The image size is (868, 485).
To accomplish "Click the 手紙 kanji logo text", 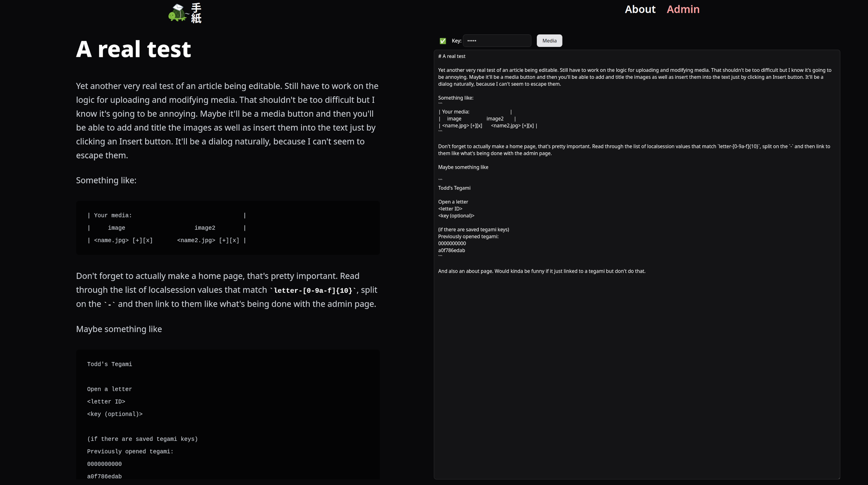I will (196, 13).
